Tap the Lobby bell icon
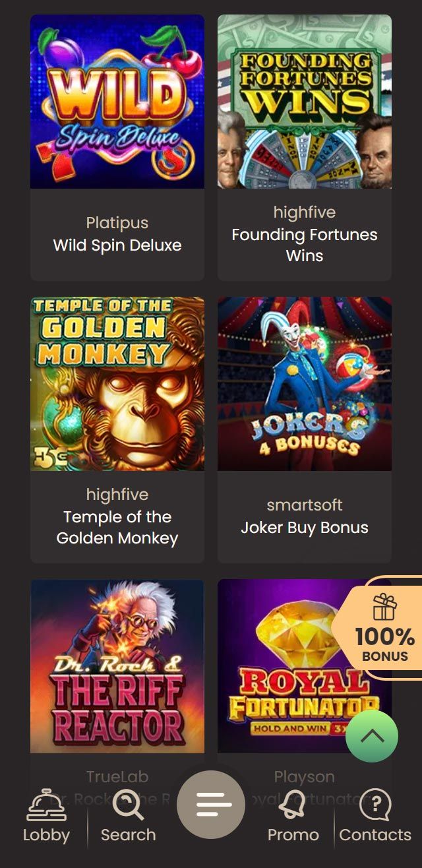The height and width of the screenshot is (868, 422). 46,805
